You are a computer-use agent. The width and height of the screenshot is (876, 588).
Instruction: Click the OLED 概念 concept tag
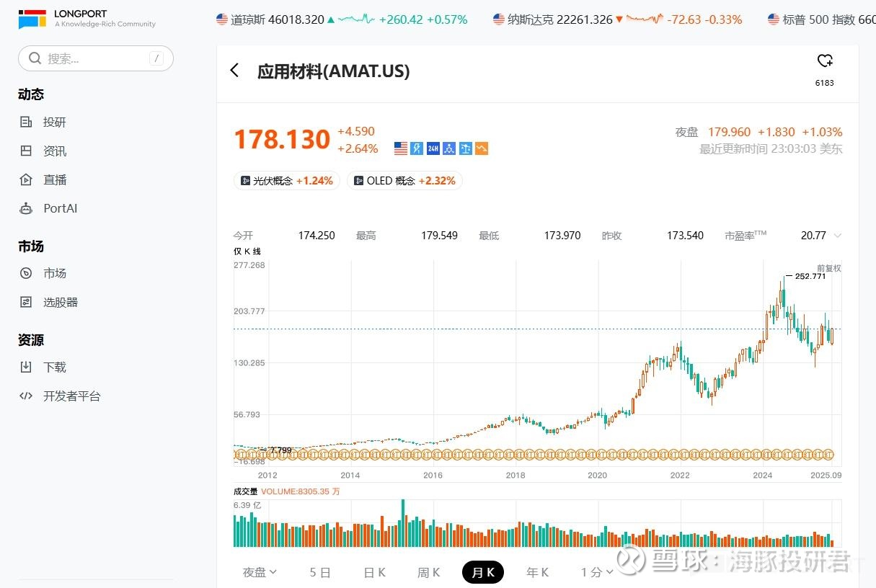[404, 181]
